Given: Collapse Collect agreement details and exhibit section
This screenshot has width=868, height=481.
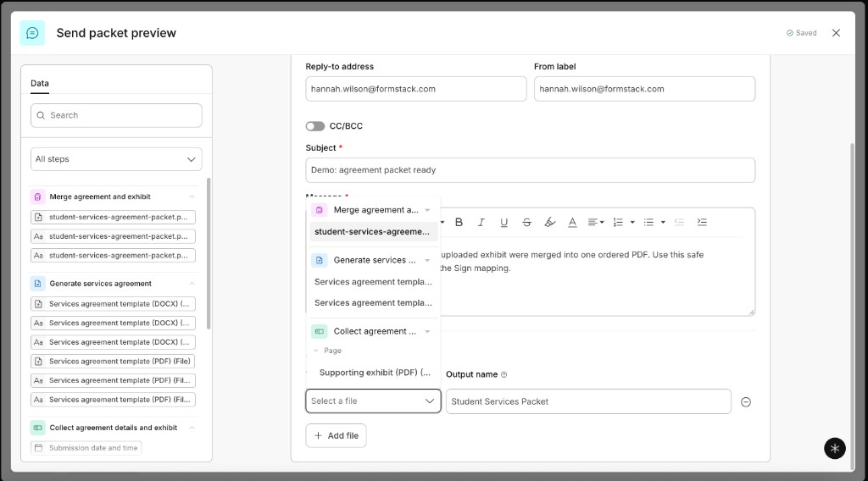Looking at the screenshot, I should point(192,428).
